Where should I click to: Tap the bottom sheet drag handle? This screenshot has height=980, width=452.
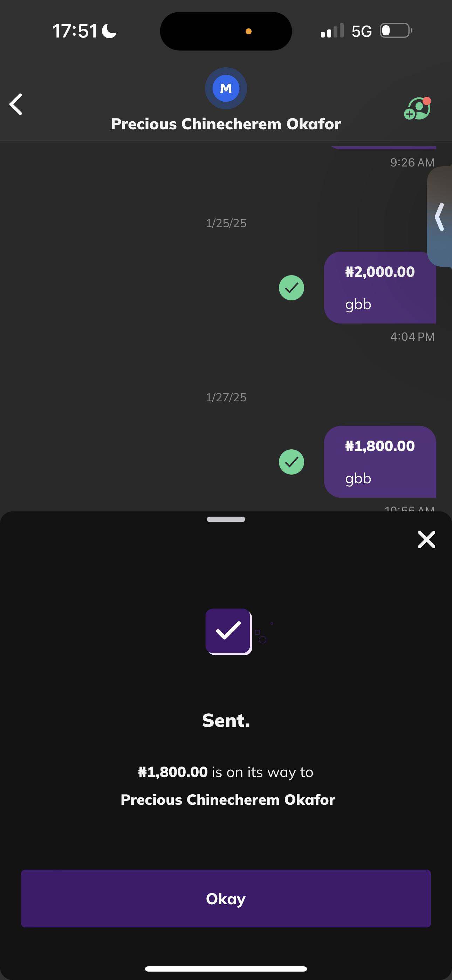[x=226, y=519]
